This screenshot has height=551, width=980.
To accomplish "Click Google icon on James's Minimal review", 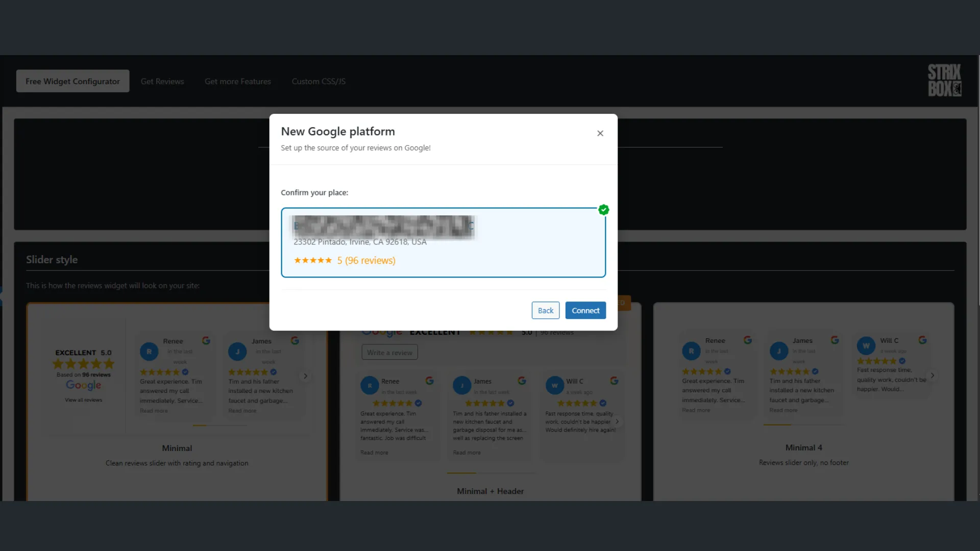I will click(x=295, y=340).
